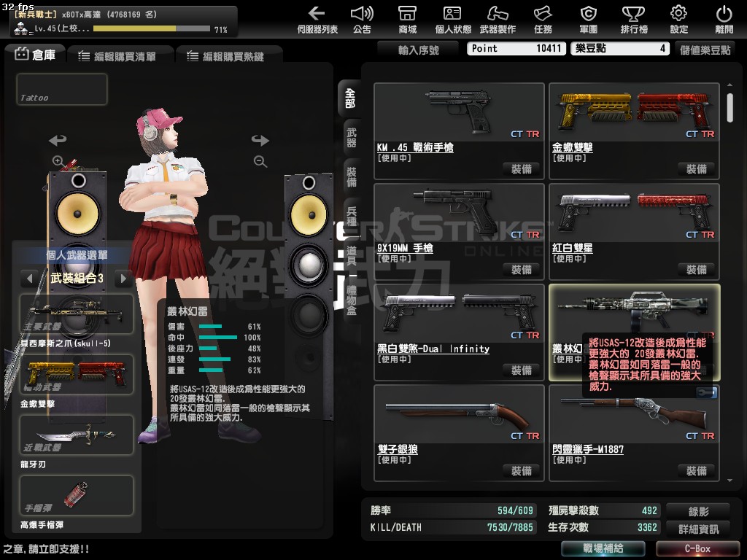Click the 勝率 value 594/609
This screenshot has width=747, height=560.
coord(515,510)
